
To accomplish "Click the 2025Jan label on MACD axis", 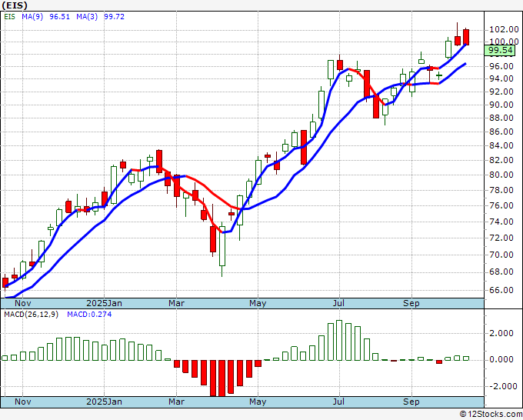I will click(x=104, y=402).
